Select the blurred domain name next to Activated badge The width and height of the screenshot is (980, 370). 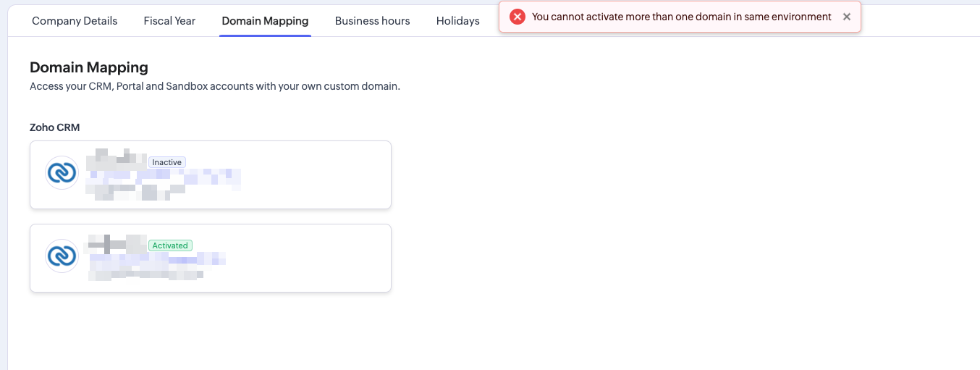click(x=116, y=243)
